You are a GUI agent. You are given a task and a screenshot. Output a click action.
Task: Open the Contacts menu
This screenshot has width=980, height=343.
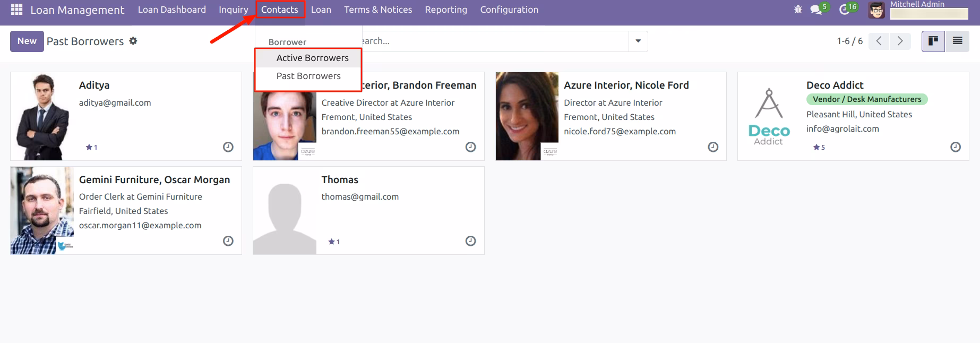tap(280, 10)
